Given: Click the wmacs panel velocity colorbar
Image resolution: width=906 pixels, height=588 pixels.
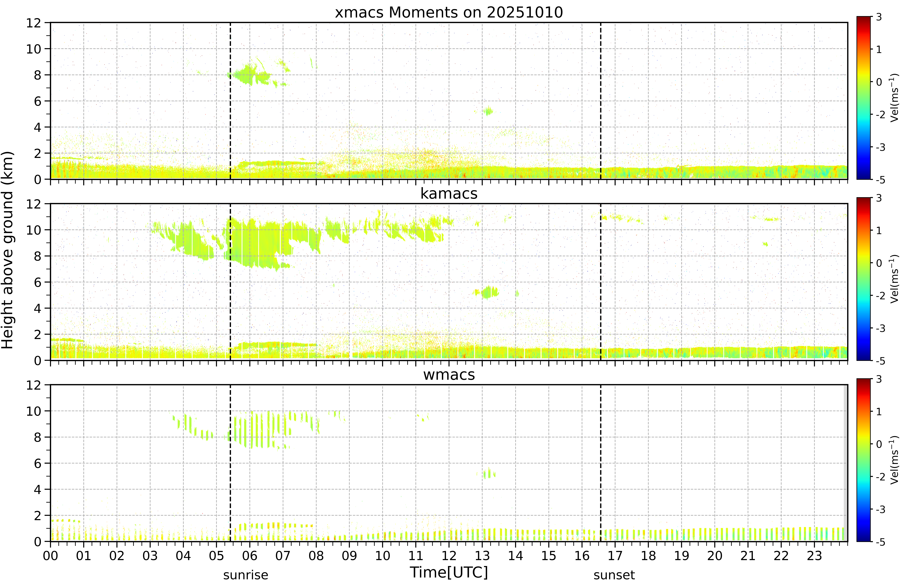Looking at the screenshot, I should (864, 460).
